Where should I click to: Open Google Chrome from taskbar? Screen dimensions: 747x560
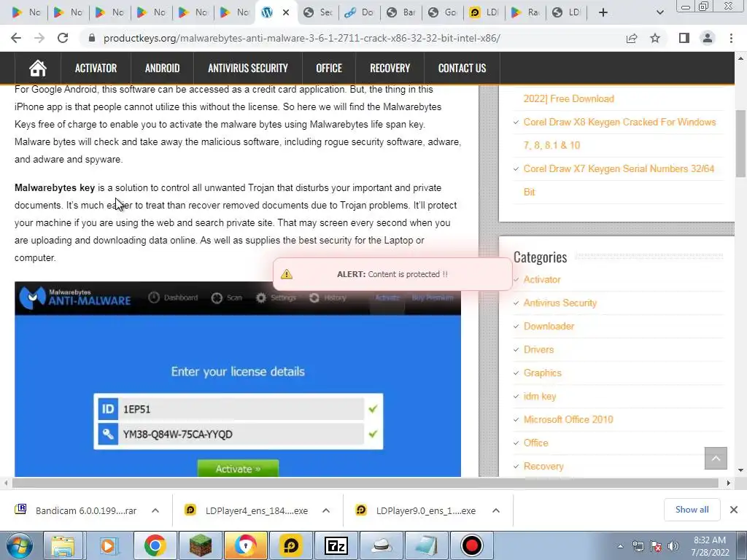(x=155, y=545)
